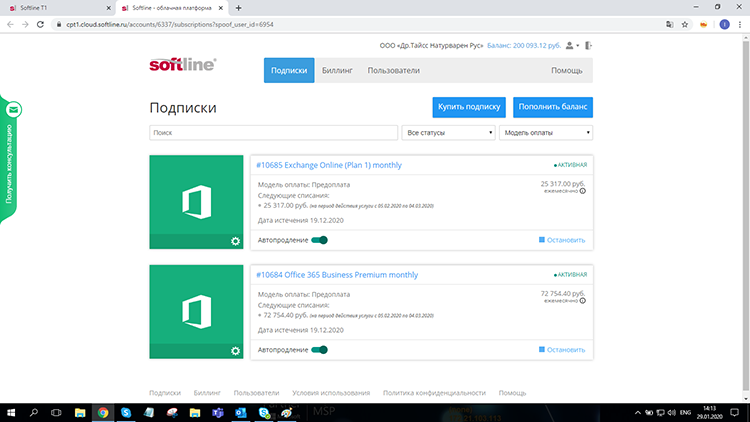Image resolution: width=750 pixels, height=422 pixels.
Task: Click the translate page icon in the address bar
Action: (x=670, y=24)
